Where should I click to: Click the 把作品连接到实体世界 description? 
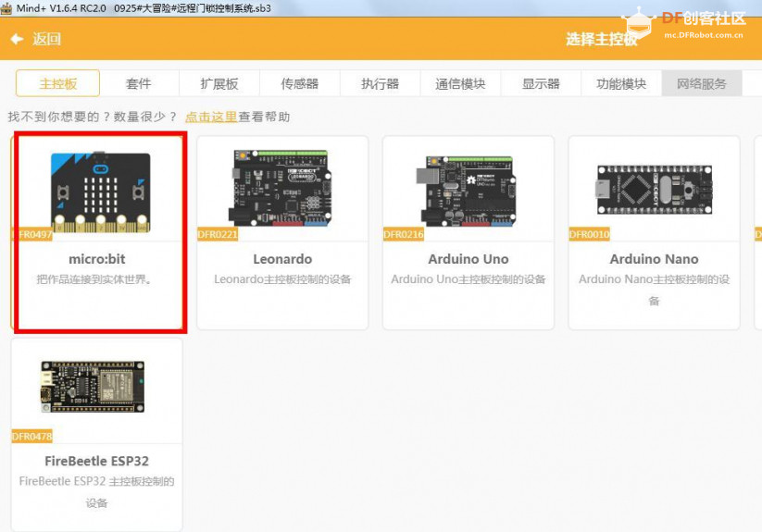[94, 279]
